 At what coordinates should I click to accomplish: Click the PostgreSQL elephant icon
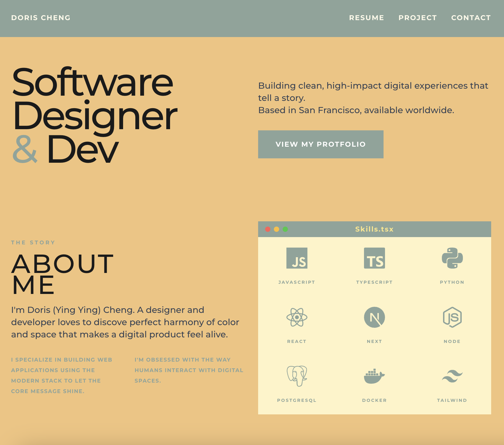click(x=297, y=376)
